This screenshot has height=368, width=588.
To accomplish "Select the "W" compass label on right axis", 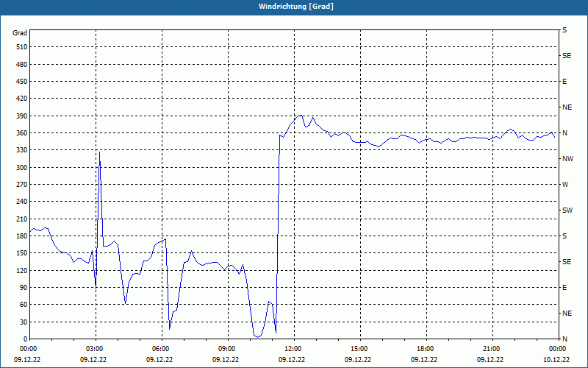I will (565, 185).
